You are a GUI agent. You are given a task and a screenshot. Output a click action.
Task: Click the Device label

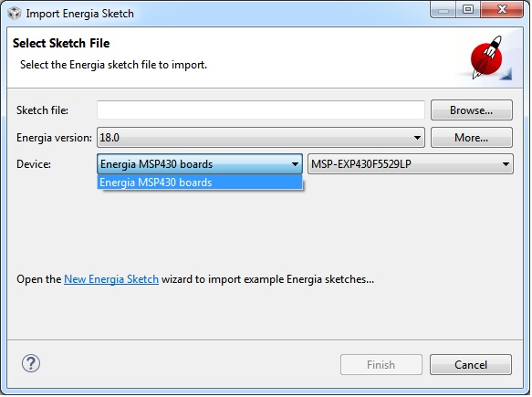[x=34, y=164]
